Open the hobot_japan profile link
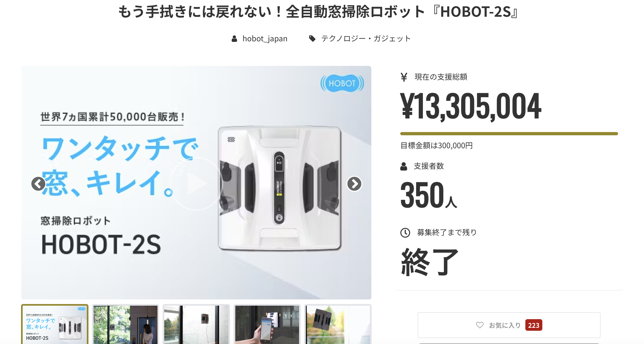 point(265,39)
